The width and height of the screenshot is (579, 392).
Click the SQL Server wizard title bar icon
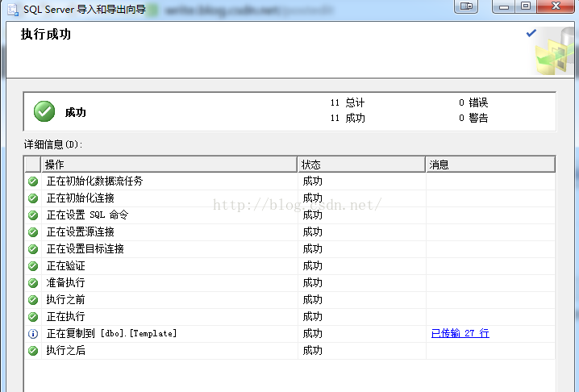tap(13, 9)
